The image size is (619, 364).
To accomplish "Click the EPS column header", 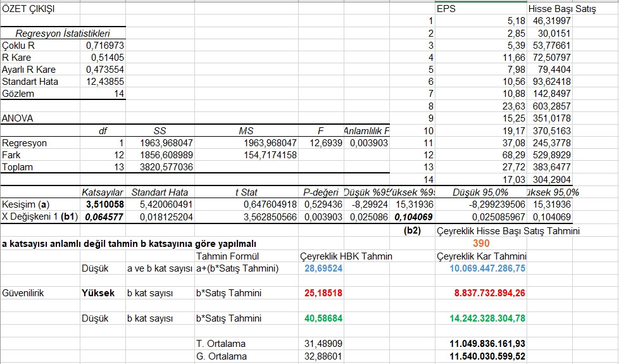I will coord(446,9).
